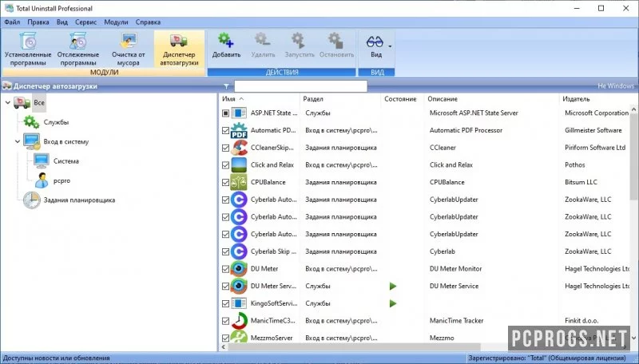The width and height of the screenshot is (639, 364).
Task: Open the Справка menu
Action: click(148, 22)
